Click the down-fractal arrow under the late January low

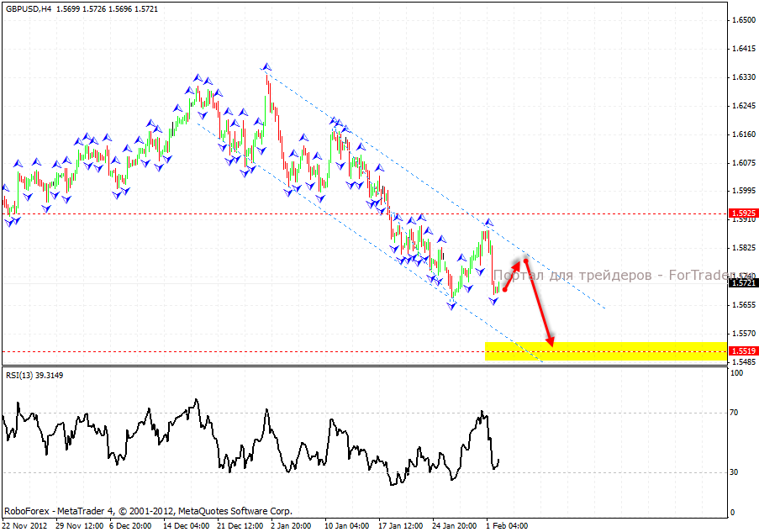pos(452,306)
